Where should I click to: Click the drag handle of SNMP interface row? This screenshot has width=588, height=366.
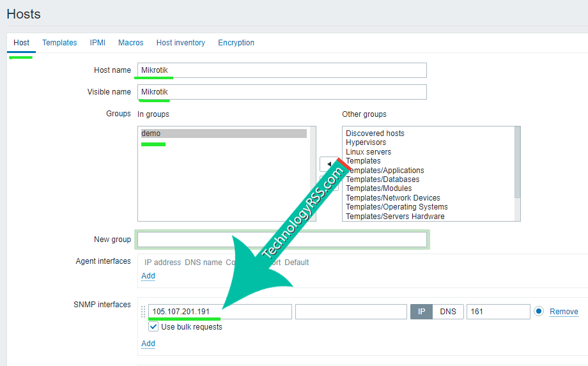click(x=143, y=312)
